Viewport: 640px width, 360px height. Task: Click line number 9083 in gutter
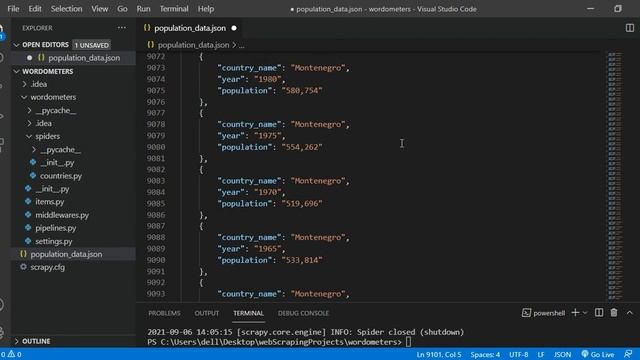(x=156, y=181)
